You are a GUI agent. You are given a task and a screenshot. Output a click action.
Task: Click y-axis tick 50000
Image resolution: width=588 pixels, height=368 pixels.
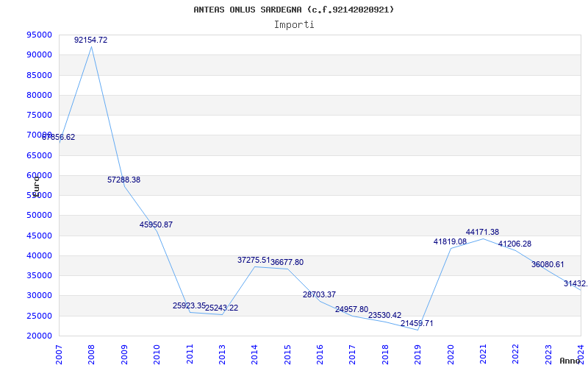(x=40, y=215)
